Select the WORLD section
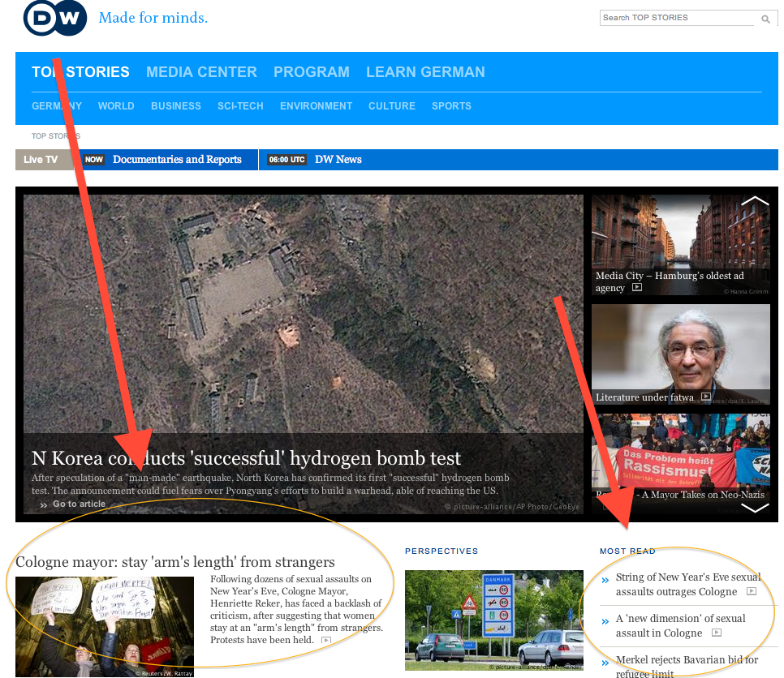 click(116, 106)
